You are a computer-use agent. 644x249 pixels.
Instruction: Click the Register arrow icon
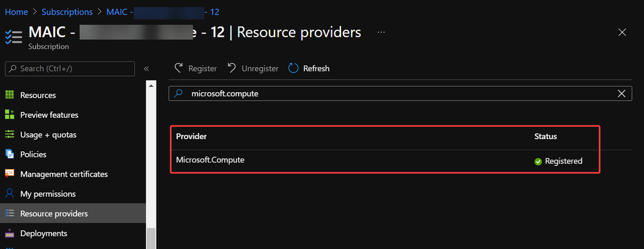(179, 68)
